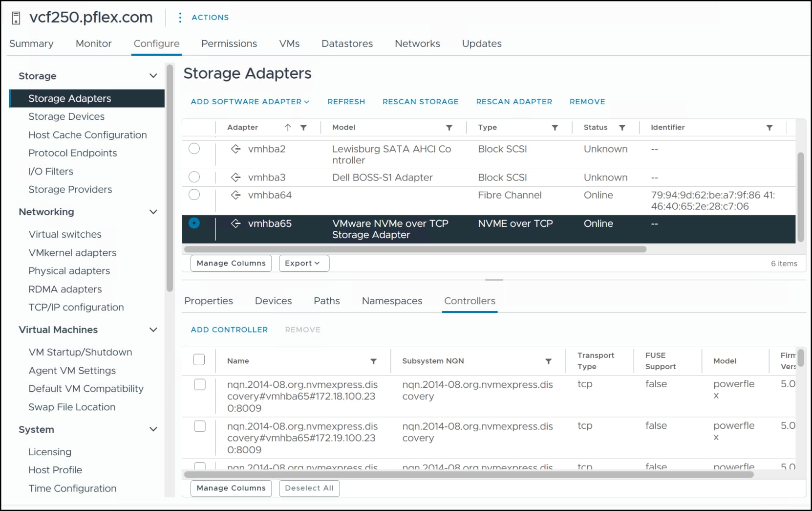
Task: Click Add Controller
Action: (229, 330)
